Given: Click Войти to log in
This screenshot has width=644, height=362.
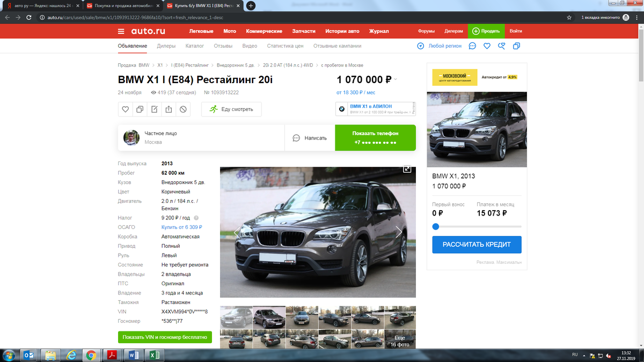Looking at the screenshot, I should coord(516,31).
